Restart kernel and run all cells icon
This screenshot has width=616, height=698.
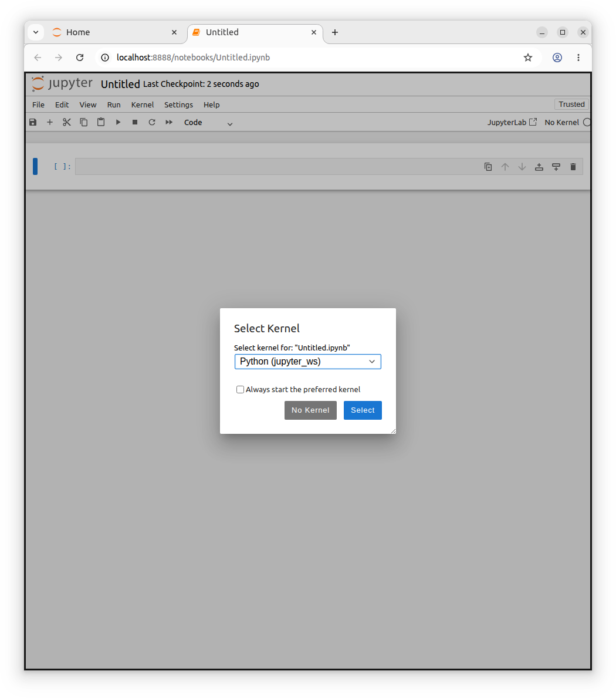click(x=169, y=122)
